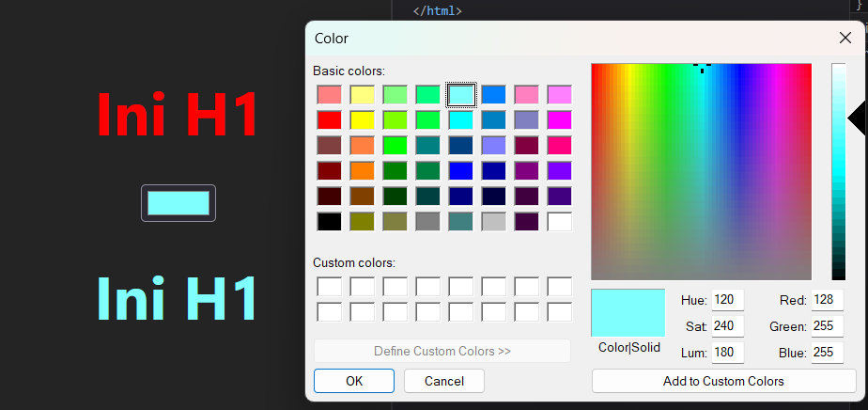Choose olive in the bottom row
This screenshot has width=868, height=410.
tap(363, 222)
